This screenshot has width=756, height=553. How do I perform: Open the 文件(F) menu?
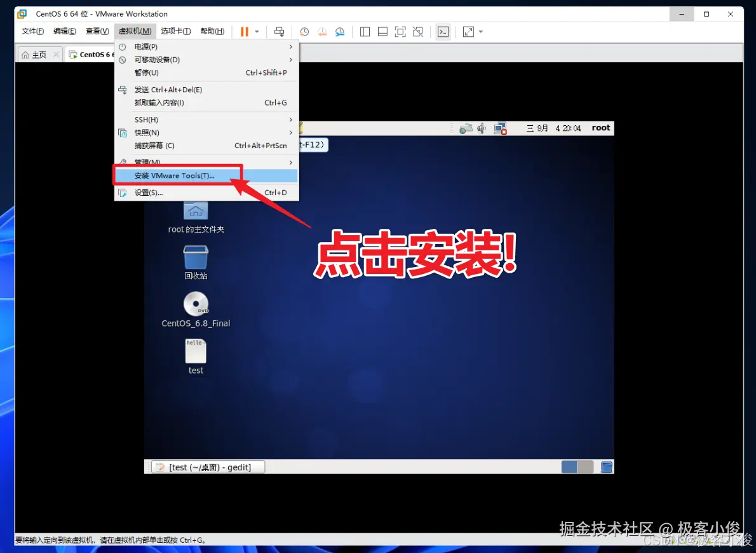click(x=33, y=31)
